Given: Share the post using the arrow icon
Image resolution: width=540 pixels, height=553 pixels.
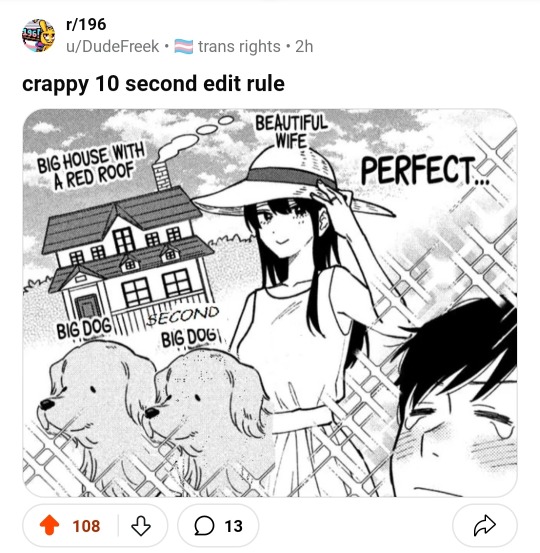Looking at the screenshot, I should tap(485, 525).
